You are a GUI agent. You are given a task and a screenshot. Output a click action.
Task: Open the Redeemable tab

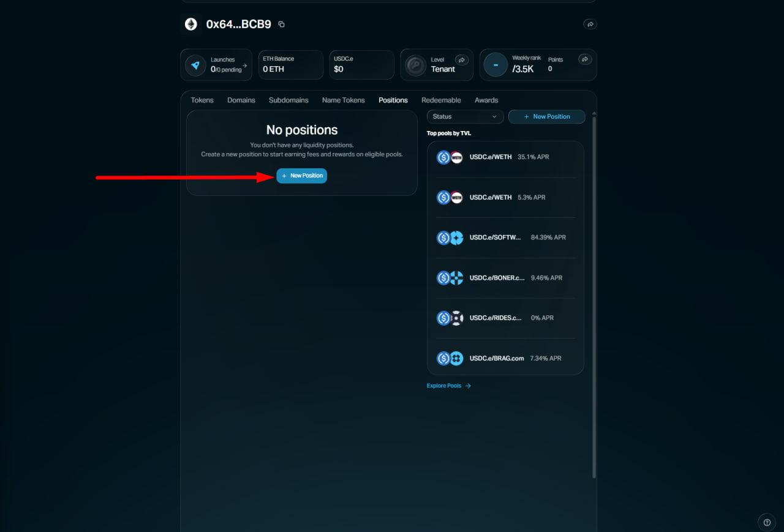pos(441,100)
